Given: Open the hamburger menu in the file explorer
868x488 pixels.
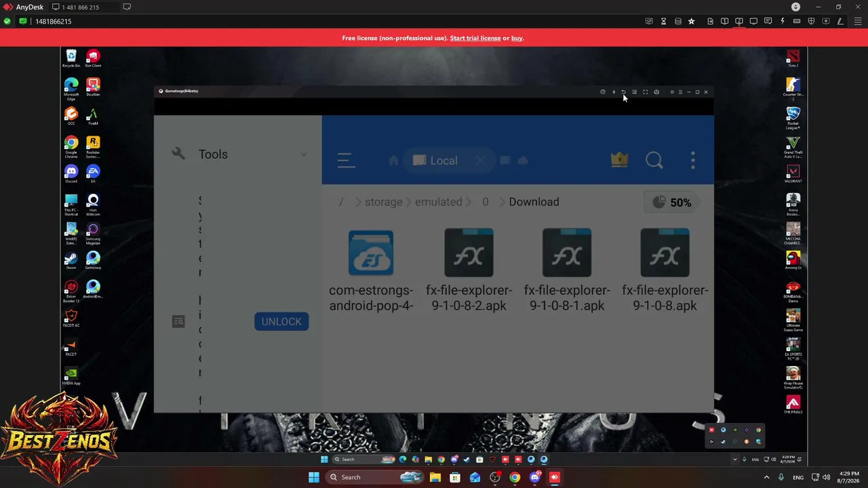Looking at the screenshot, I should pyautogui.click(x=345, y=161).
